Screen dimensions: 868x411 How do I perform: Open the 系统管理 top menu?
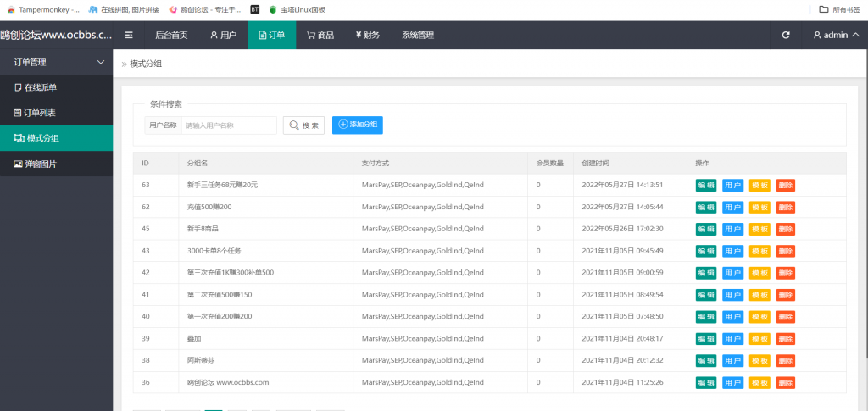pyautogui.click(x=418, y=35)
